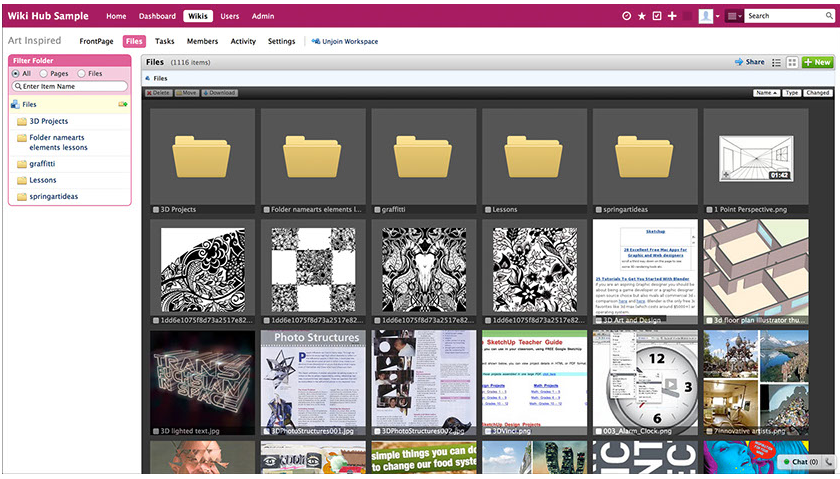This screenshot has height=479, width=840.
Task: Open the clock recent activity icon
Action: pos(627,16)
